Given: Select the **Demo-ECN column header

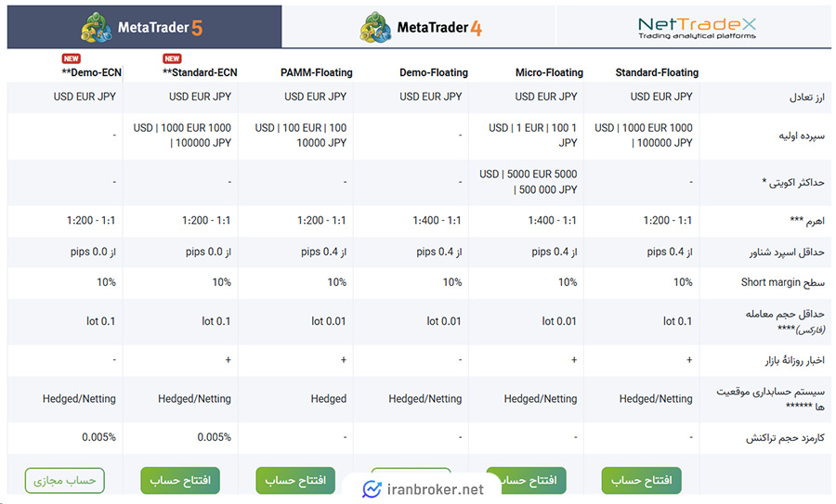Looking at the screenshot, I should (92, 72).
